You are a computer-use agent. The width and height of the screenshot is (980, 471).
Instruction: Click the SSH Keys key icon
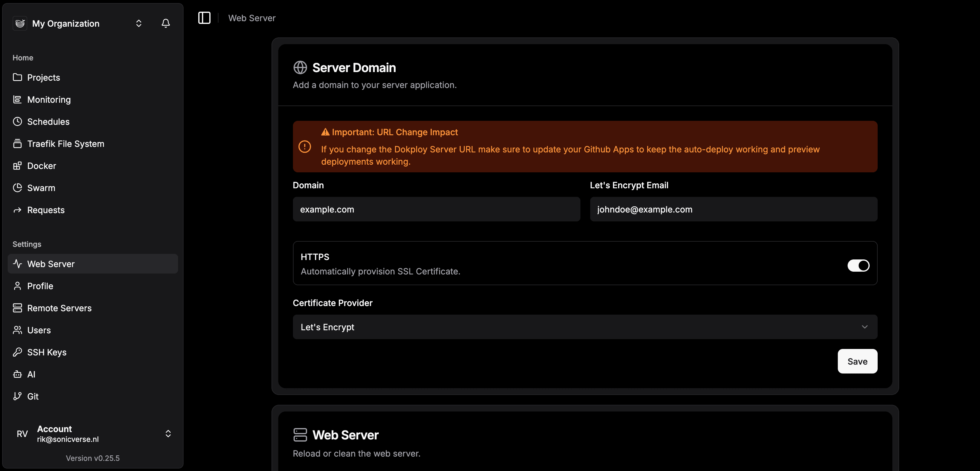tap(17, 352)
